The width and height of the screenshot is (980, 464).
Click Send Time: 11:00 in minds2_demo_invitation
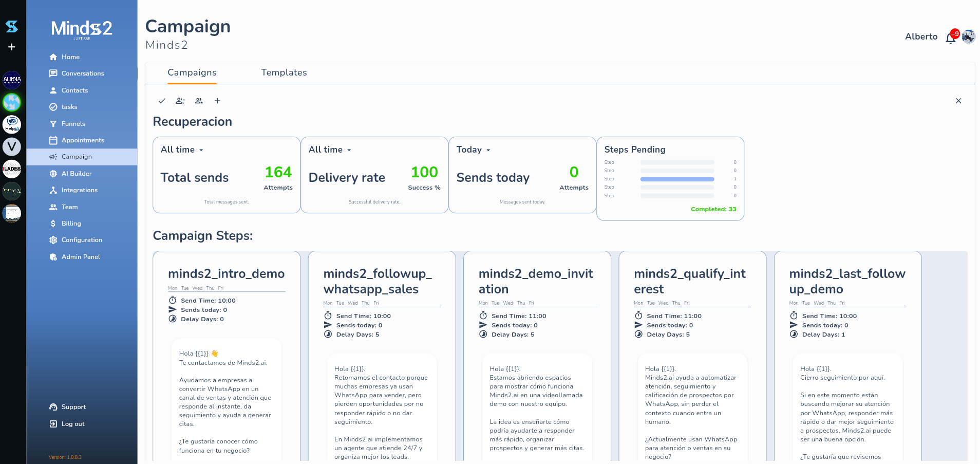(519, 316)
